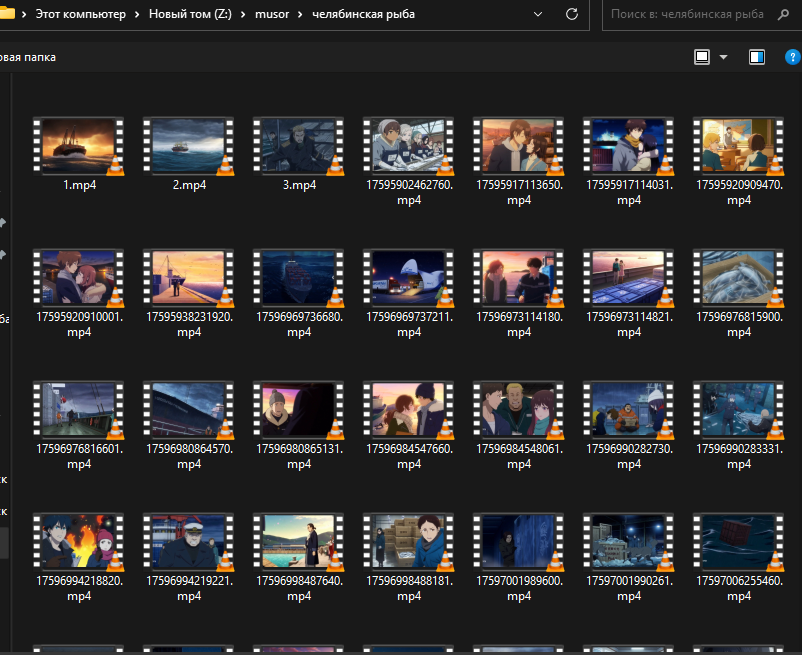Click the refresh button in address bar
Screen dimensions: 802x655
571,15
